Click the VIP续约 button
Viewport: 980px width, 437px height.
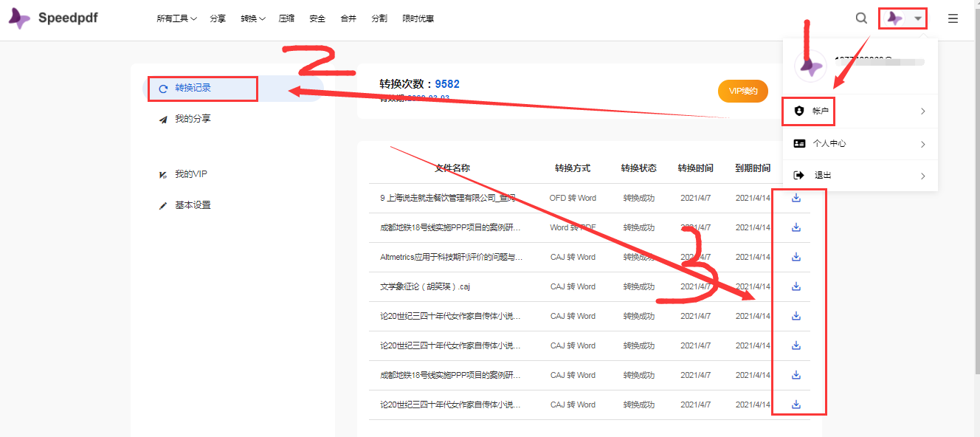[x=743, y=91]
